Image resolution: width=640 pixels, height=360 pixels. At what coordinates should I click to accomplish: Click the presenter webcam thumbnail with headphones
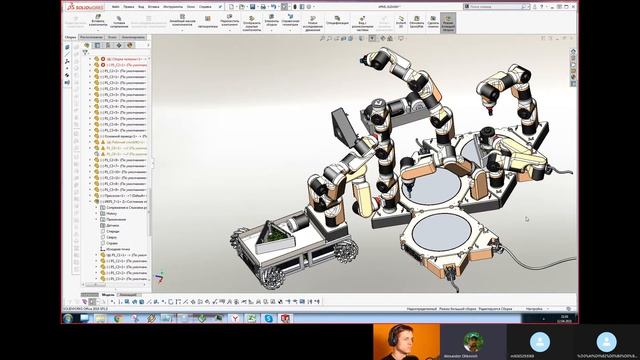pos(407,342)
